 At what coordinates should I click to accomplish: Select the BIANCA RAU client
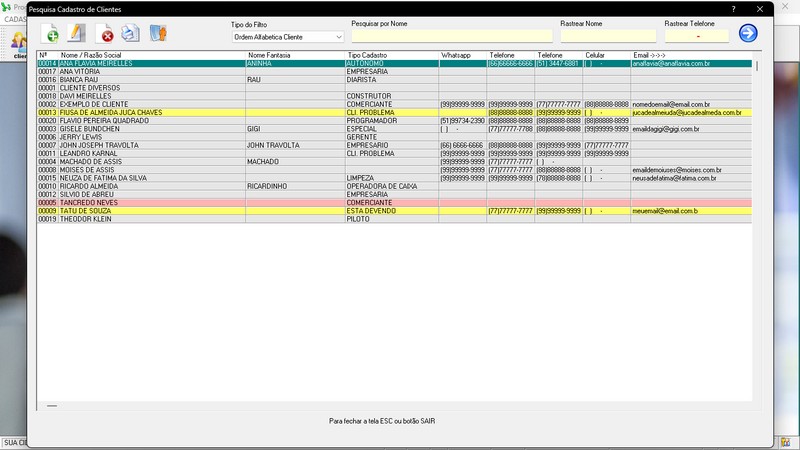[x=394, y=80]
